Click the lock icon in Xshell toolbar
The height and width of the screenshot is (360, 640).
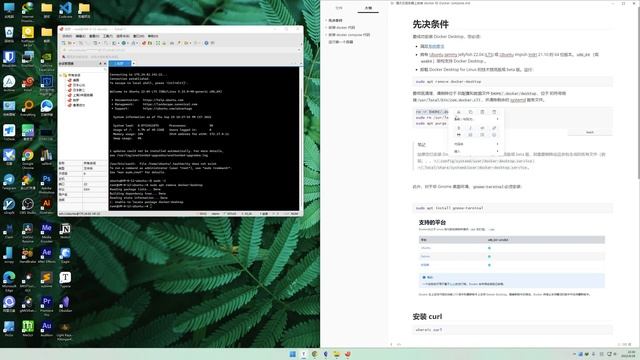click(x=164, y=43)
